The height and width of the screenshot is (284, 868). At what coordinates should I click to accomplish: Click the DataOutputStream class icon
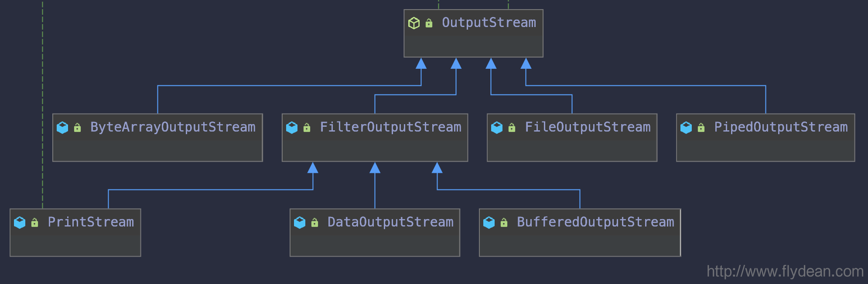coord(300,223)
